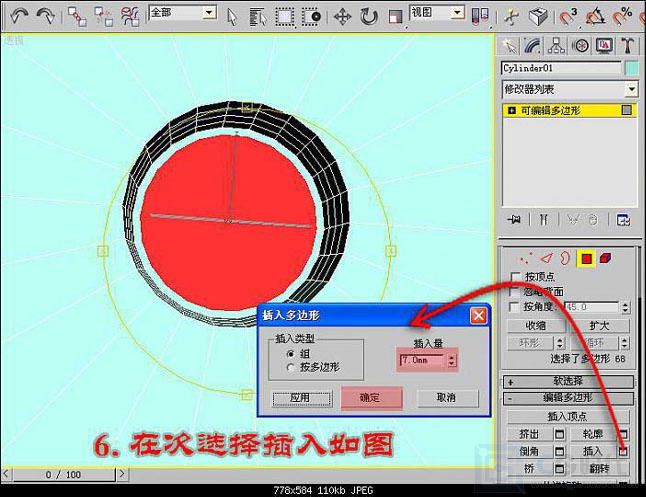Select Vertex sub-object level icon

pyautogui.click(x=529, y=258)
